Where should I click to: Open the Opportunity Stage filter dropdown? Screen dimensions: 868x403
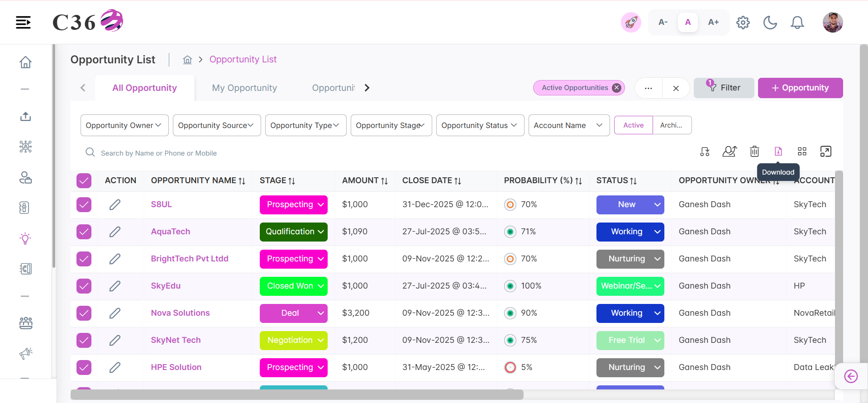point(391,125)
